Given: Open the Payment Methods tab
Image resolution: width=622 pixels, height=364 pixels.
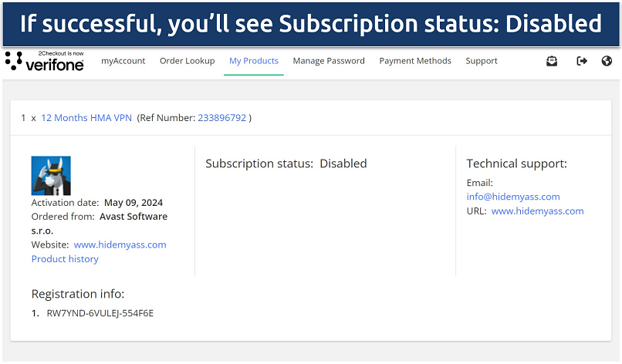Looking at the screenshot, I should [x=415, y=61].
